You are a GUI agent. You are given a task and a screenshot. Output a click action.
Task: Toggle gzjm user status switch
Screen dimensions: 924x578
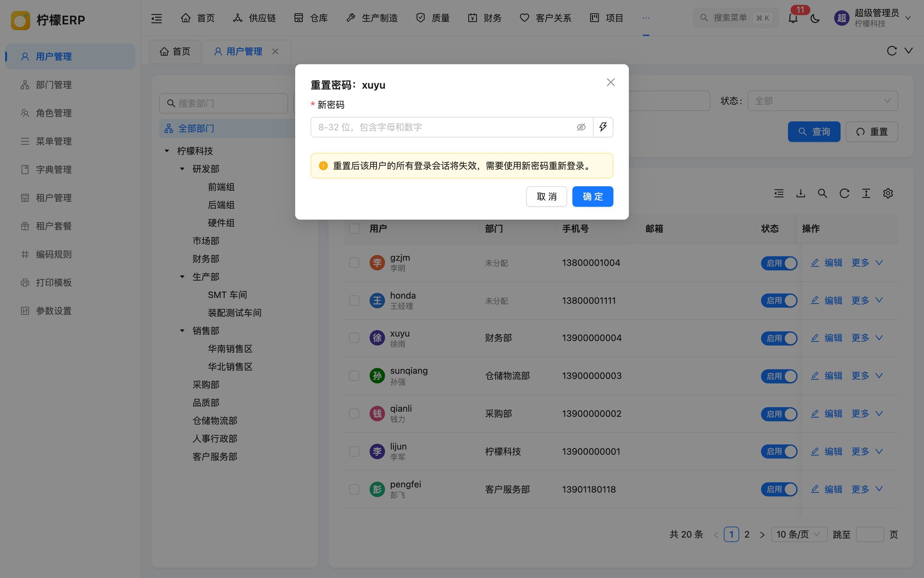(x=779, y=263)
